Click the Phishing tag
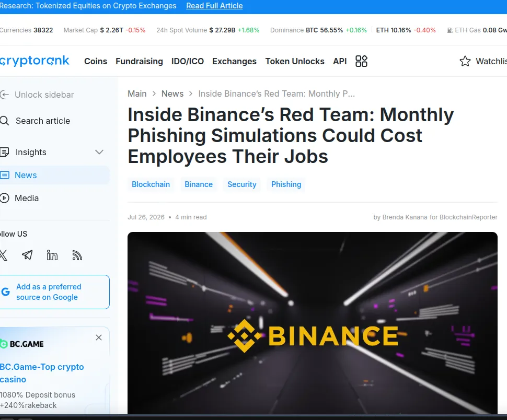 pos(286,184)
